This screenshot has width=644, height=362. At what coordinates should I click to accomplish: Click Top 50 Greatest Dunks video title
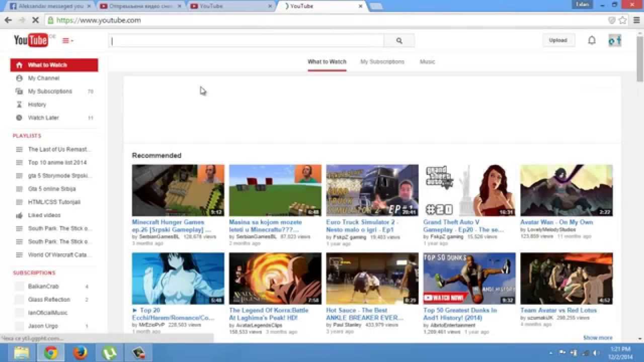click(x=460, y=314)
